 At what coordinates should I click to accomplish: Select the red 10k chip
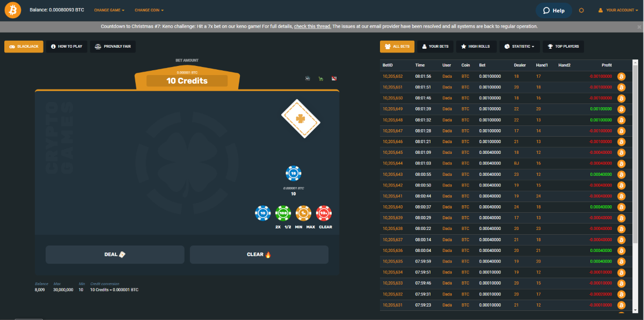click(x=324, y=213)
